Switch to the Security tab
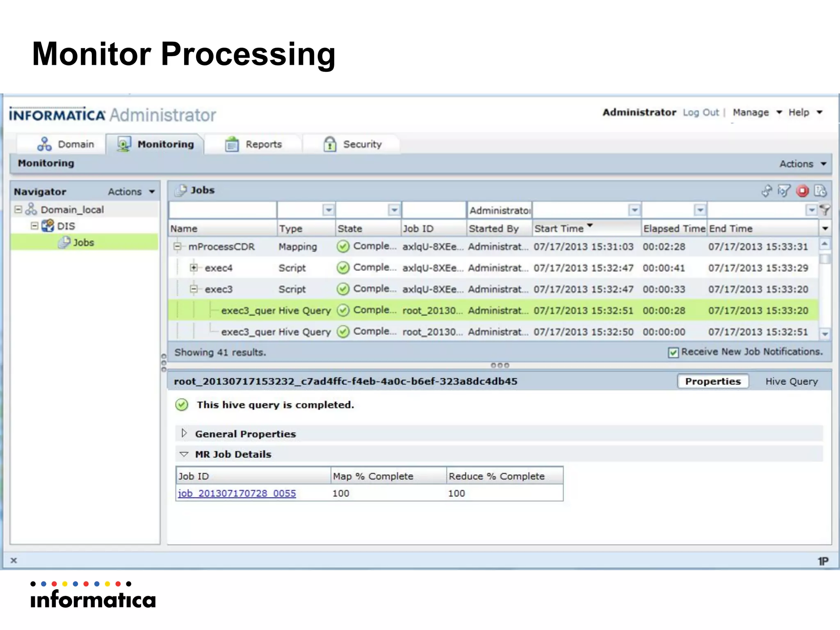 (x=352, y=144)
